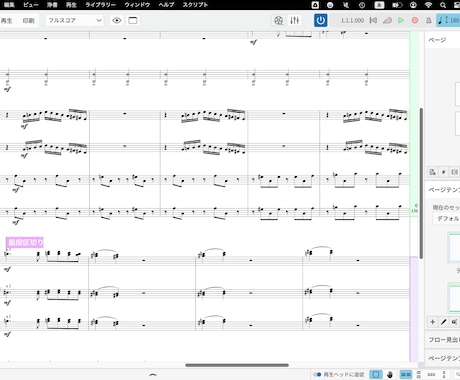
Task: Click the scrub playback icon beside rewind
Action: [x=387, y=20]
